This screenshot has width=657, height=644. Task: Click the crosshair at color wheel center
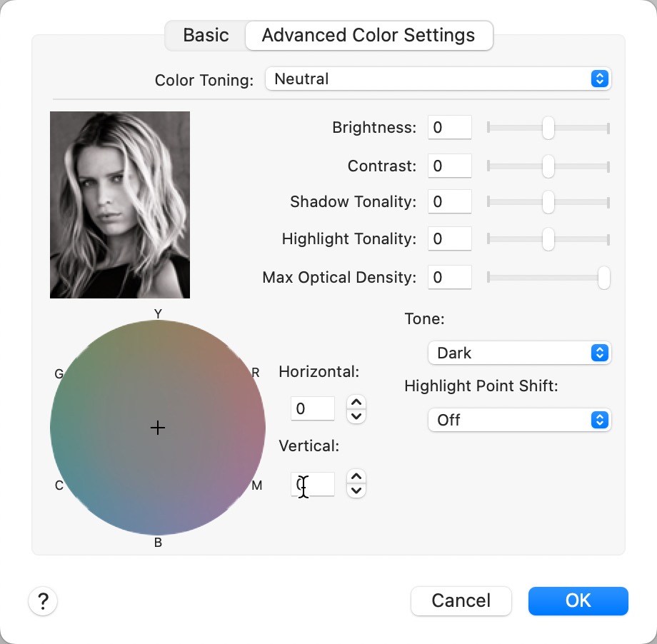(x=158, y=428)
